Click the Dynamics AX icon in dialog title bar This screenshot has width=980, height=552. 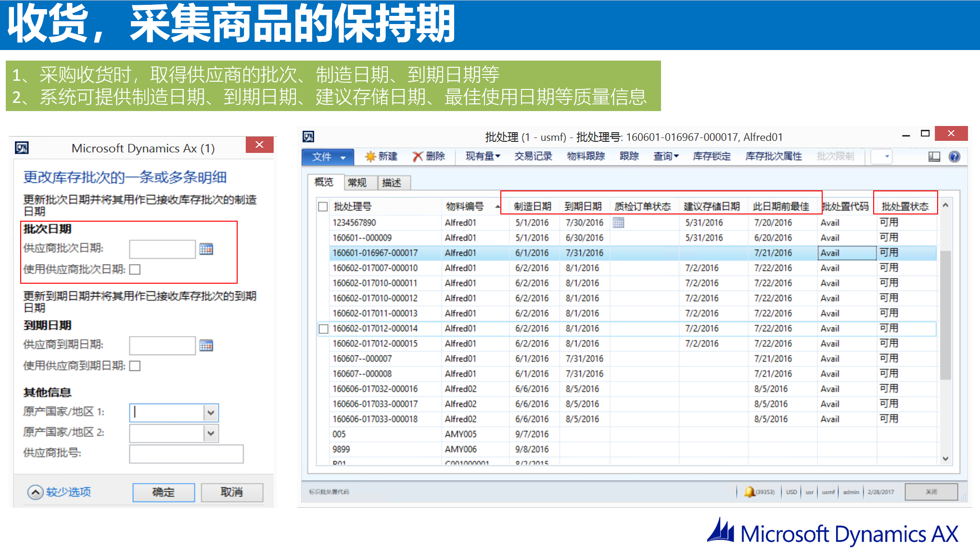tap(22, 148)
